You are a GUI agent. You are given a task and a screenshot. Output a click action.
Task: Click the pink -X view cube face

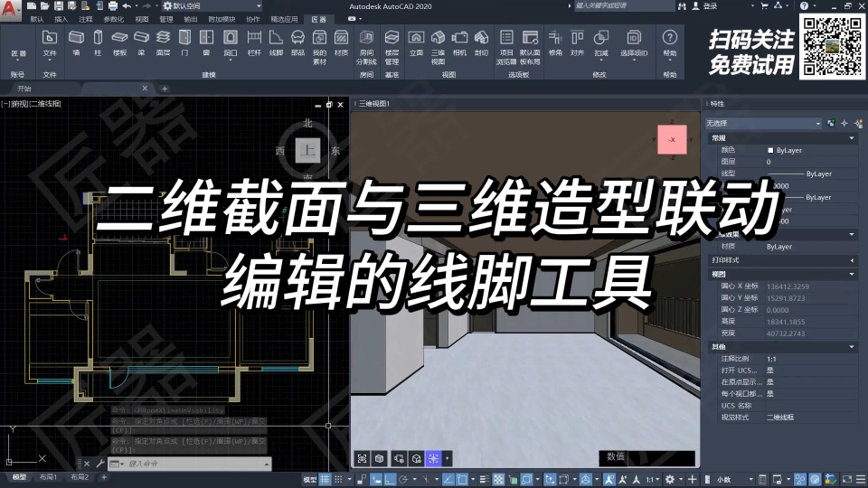pyautogui.click(x=672, y=139)
